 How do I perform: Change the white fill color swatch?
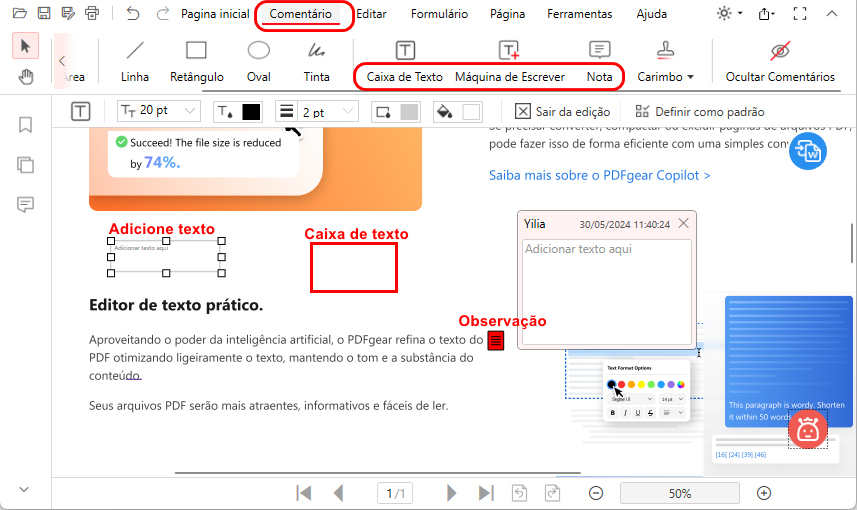click(x=471, y=112)
